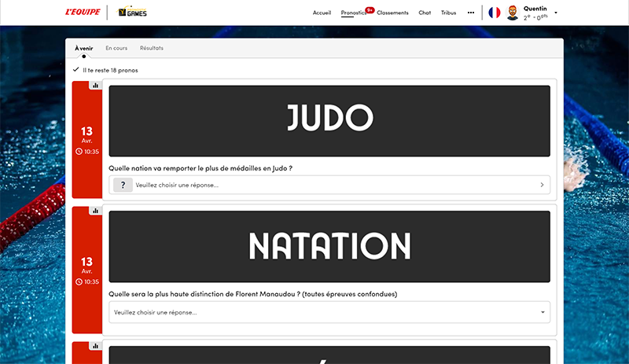This screenshot has height=364, width=629.
Task: Click the French flag icon
Action: 495,13
